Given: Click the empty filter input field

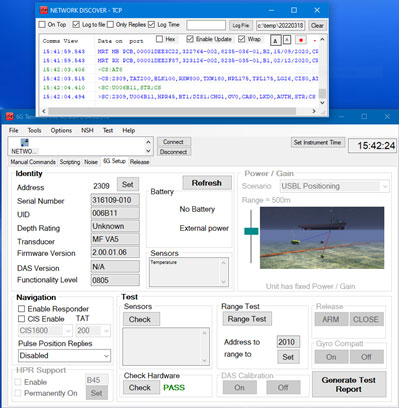Looking at the screenshot, I should tap(206, 25).
